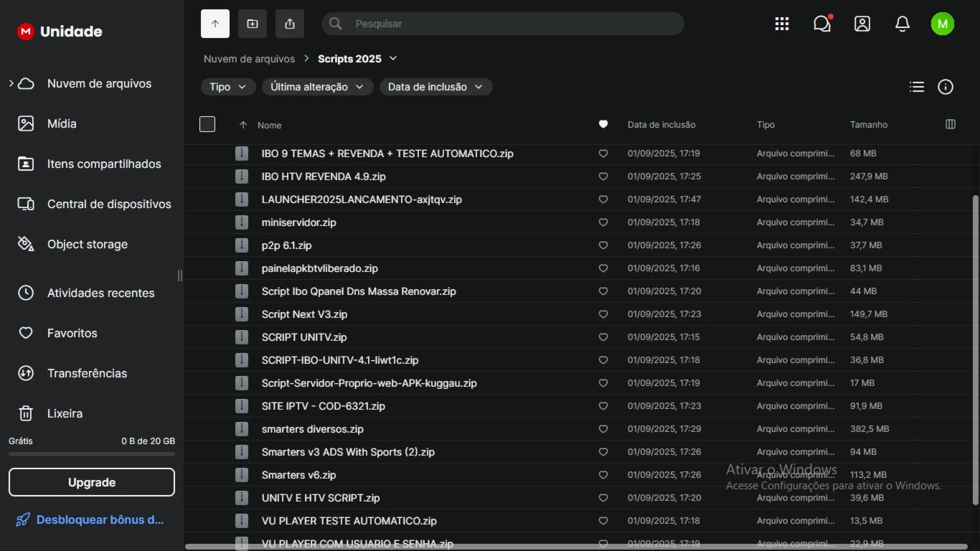The width and height of the screenshot is (980, 551).
Task: Click the zip icon of smarters diversos.zip
Action: 242,429
